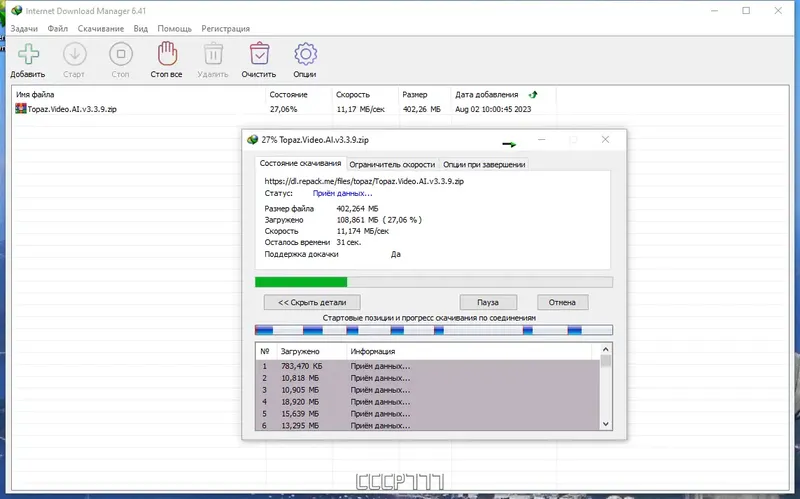The height and width of the screenshot is (499, 800).
Task: Switch to Ограничитель скорости tab
Action: point(392,164)
